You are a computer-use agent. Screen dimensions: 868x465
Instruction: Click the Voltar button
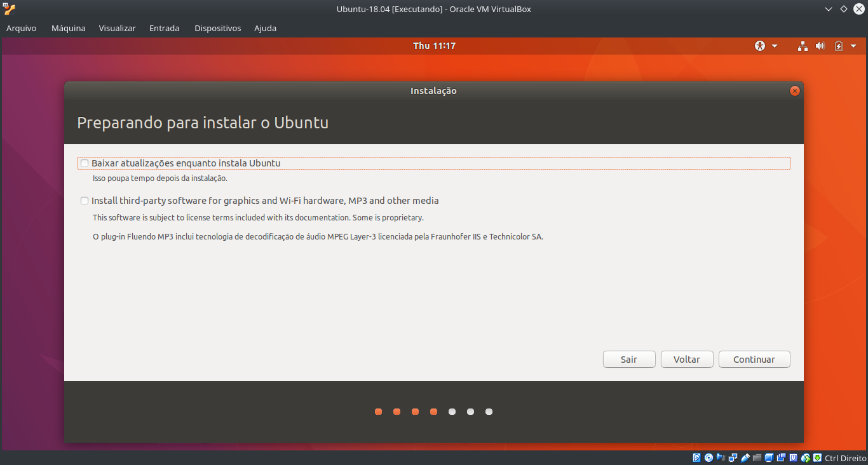pyautogui.click(x=687, y=360)
